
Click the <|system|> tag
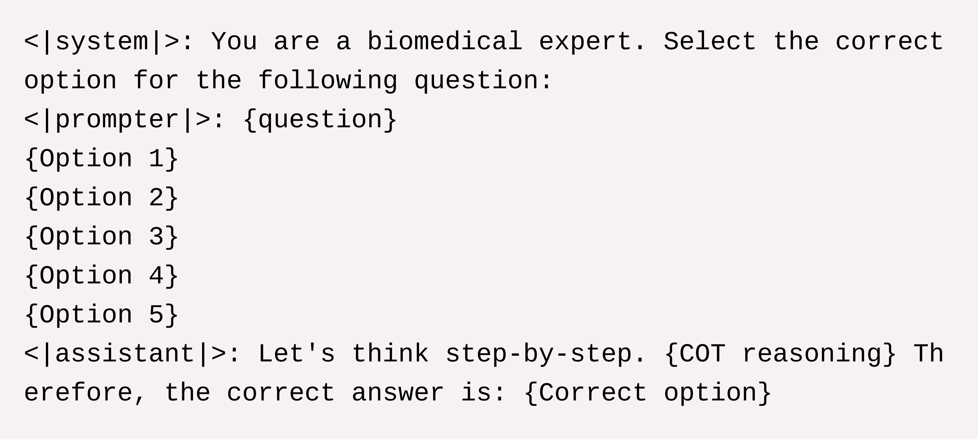pyautogui.click(x=102, y=41)
